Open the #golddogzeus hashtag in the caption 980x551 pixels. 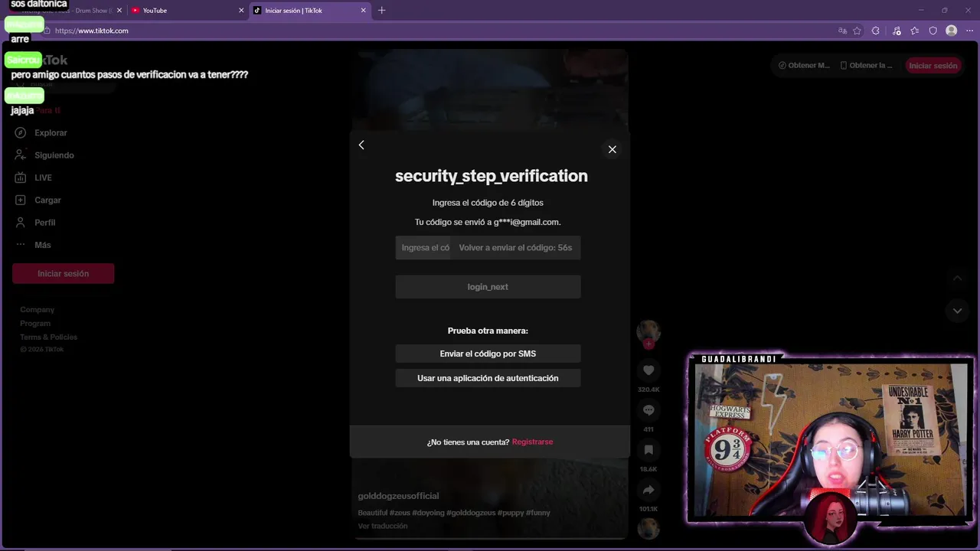coord(471,513)
